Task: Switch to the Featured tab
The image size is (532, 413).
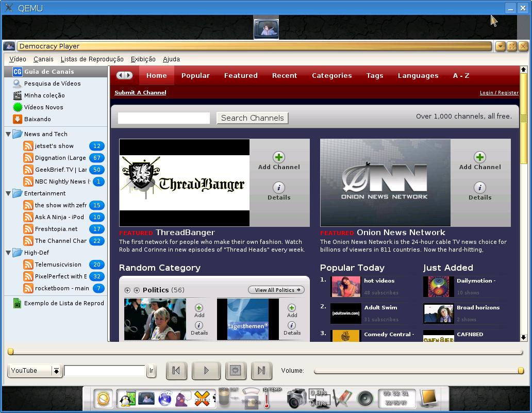Action: [241, 76]
